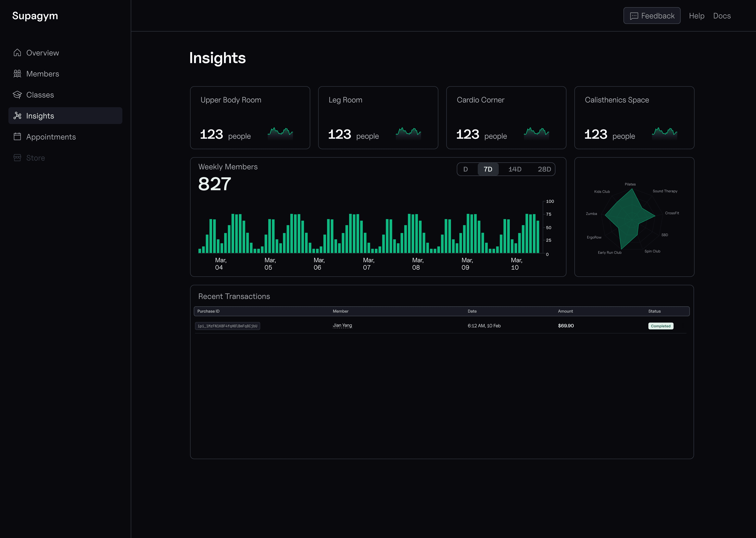
Task: Select Insights sidebar item
Action: coord(65,116)
